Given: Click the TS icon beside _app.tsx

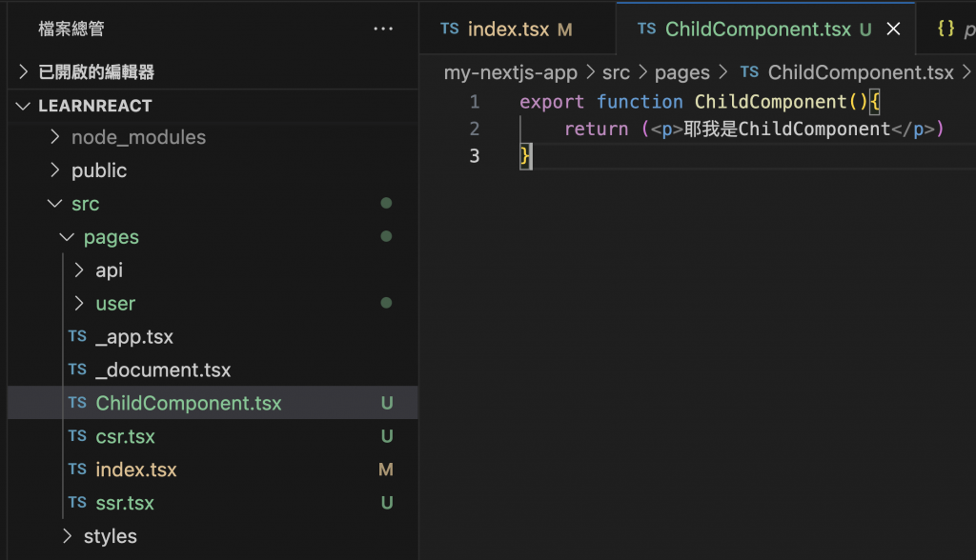Looking at the screenshot, I should coord(77,337).
